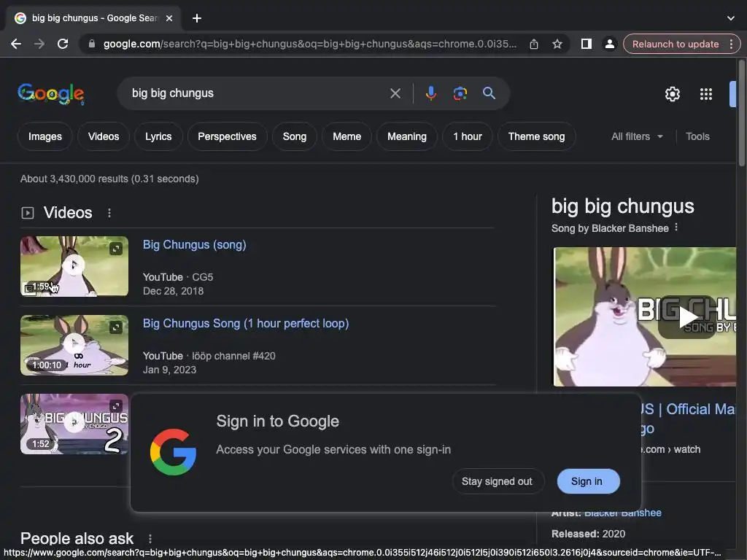Open the All filters dropdown
The image size is (747, 560).
tap(638, 136)
